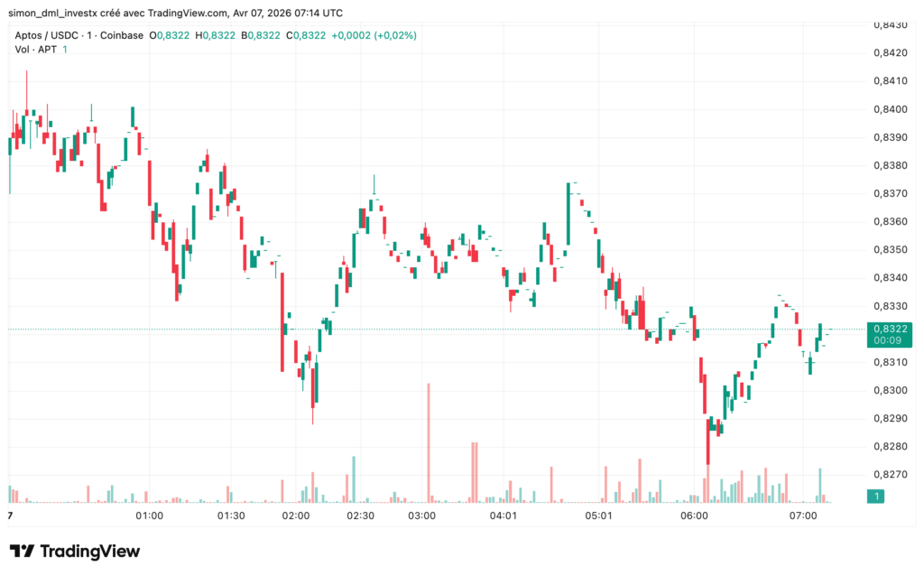Select the Coinbase exchange label
This screenshot has height=576, width=924.
coord(122,36)
